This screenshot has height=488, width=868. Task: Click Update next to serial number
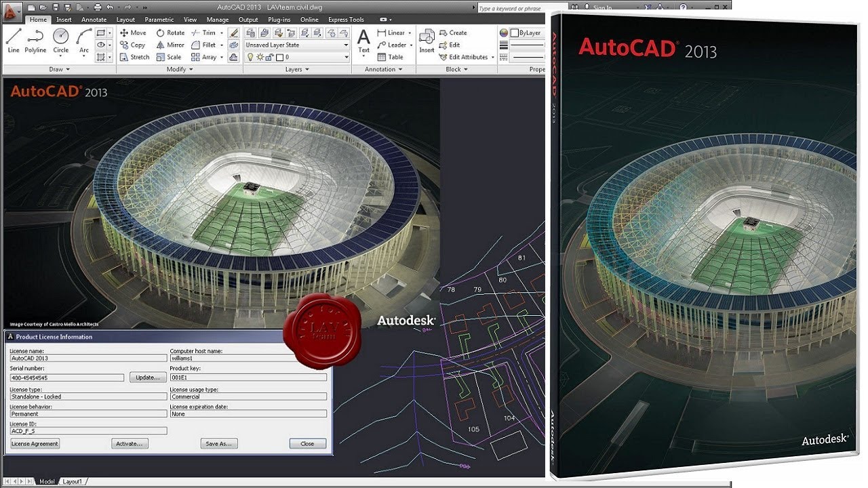148,378
